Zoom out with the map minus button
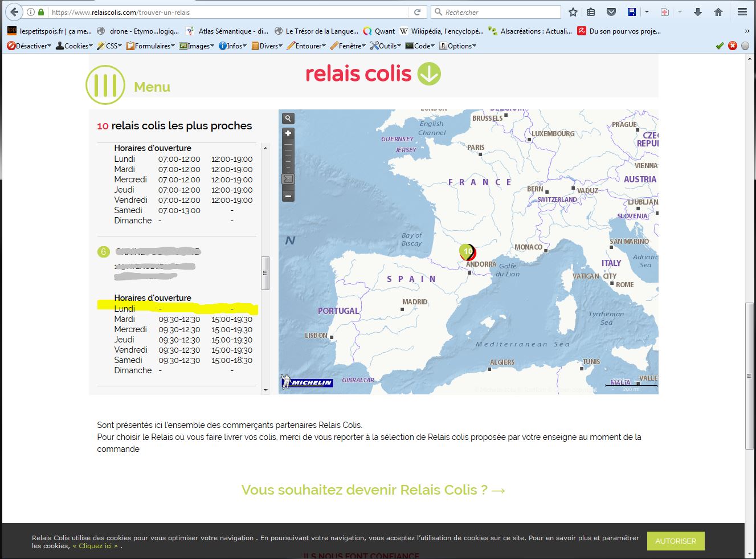Image resolution: width=756 pixels, height=559 pixels. (x=288, y=196)
